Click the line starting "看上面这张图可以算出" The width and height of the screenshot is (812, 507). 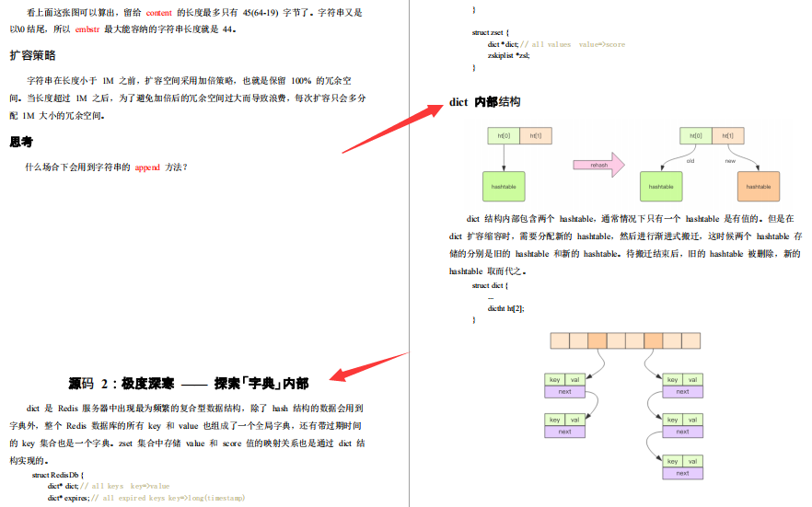click(194, 13)
